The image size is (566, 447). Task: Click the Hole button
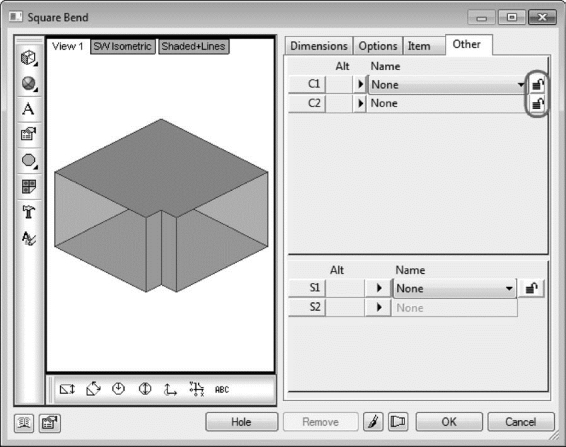tap(241, 422)
